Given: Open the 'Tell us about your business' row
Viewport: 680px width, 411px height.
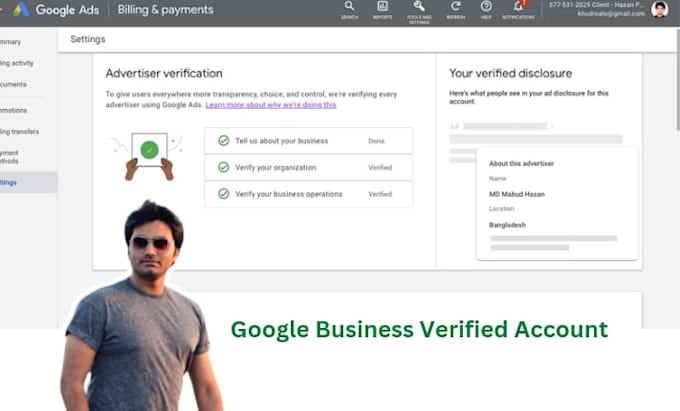Looking at the screenshot, I should 308,140.
